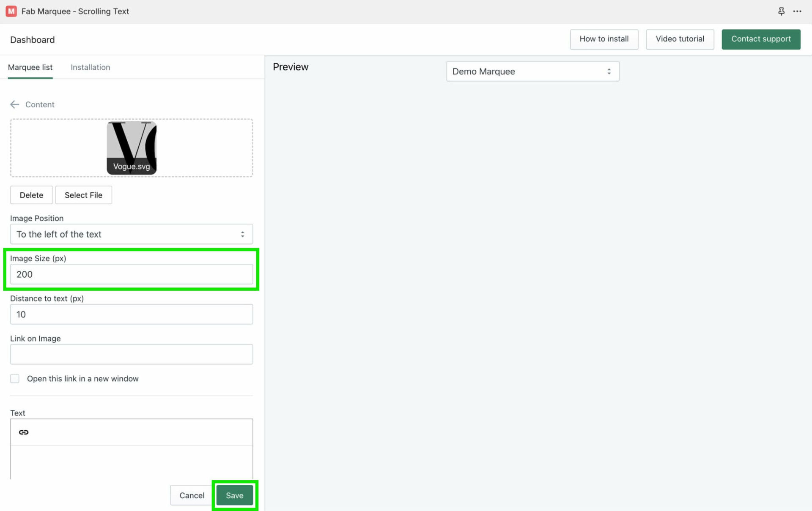This screenshot has width=812, height=511.
Task: Choose a new image with Select File
Action: pyautogui.click(x=83, y=195)
